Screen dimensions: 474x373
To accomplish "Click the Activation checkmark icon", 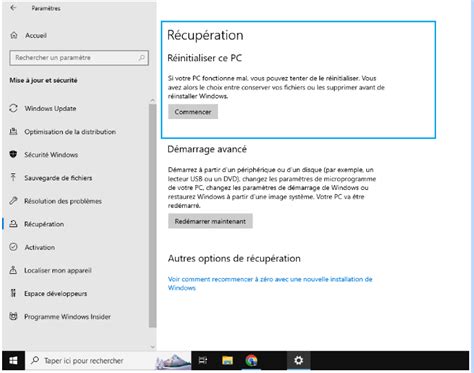I will pos(13,247).
